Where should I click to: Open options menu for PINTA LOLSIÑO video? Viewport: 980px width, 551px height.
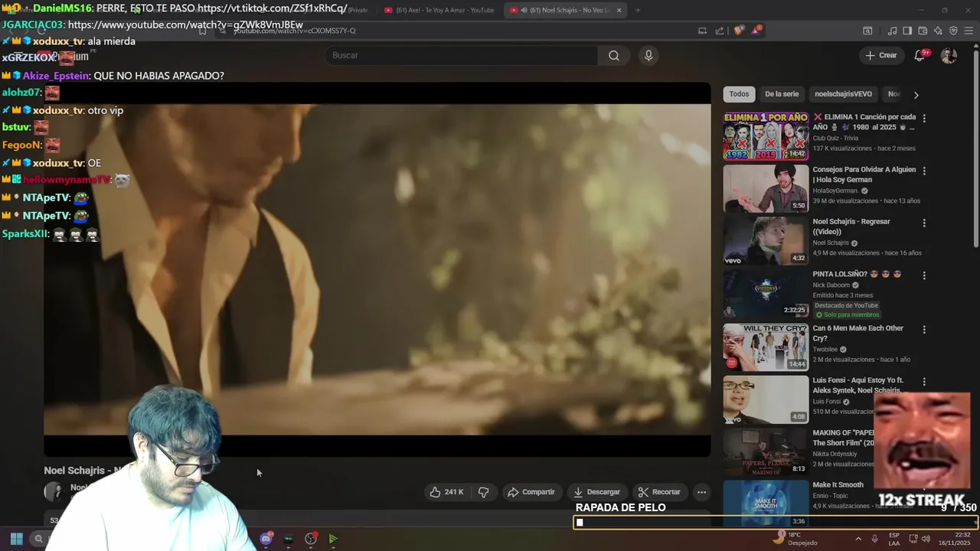[924, 275]
